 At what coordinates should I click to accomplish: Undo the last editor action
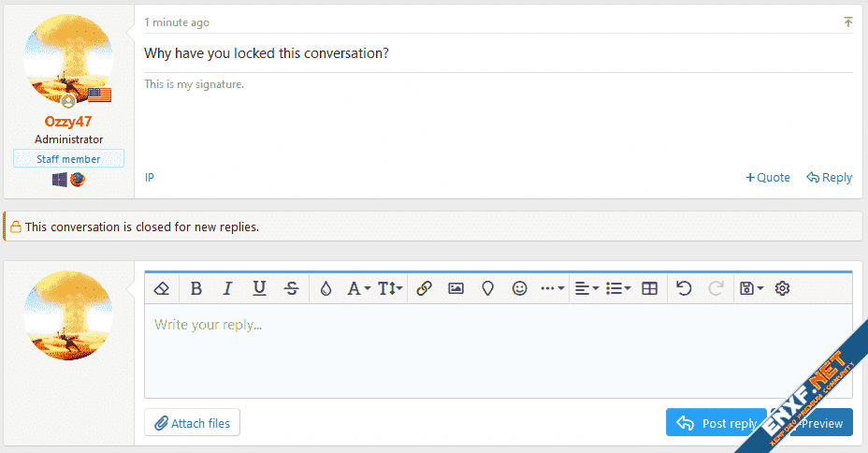(x=684, y=288)
